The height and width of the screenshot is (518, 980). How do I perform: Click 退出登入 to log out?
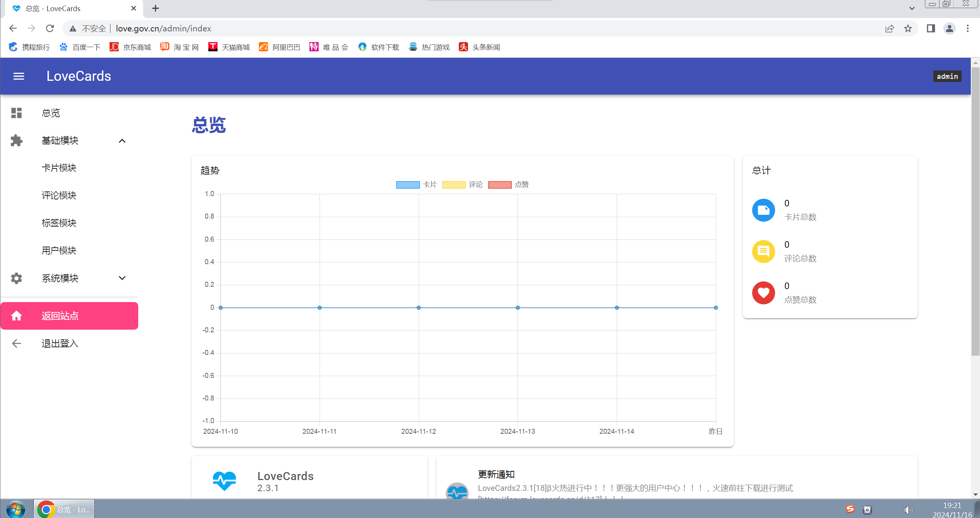(x=60, y=343)
